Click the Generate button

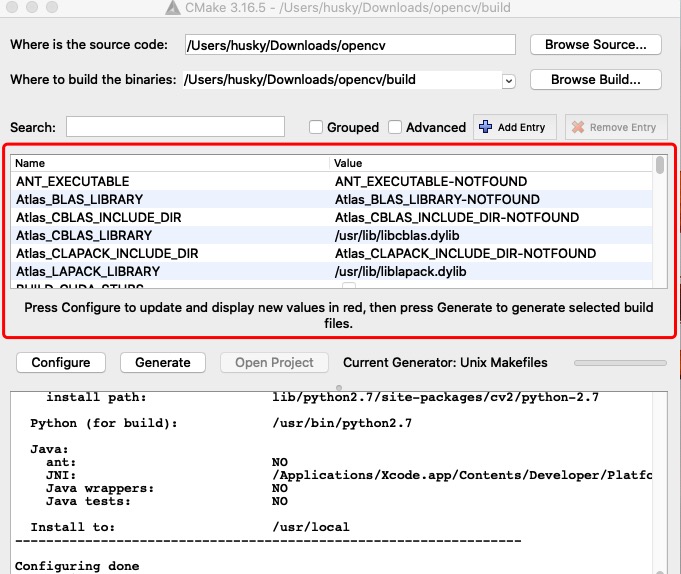pos(163,363)
